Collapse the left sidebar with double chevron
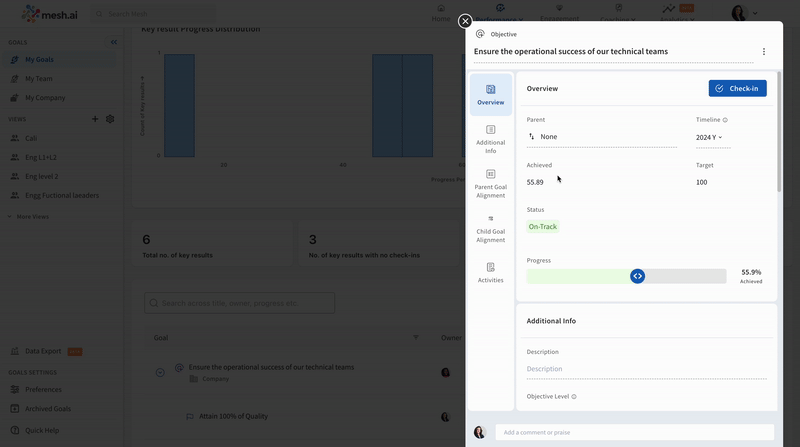 click(x=114, y=42)
